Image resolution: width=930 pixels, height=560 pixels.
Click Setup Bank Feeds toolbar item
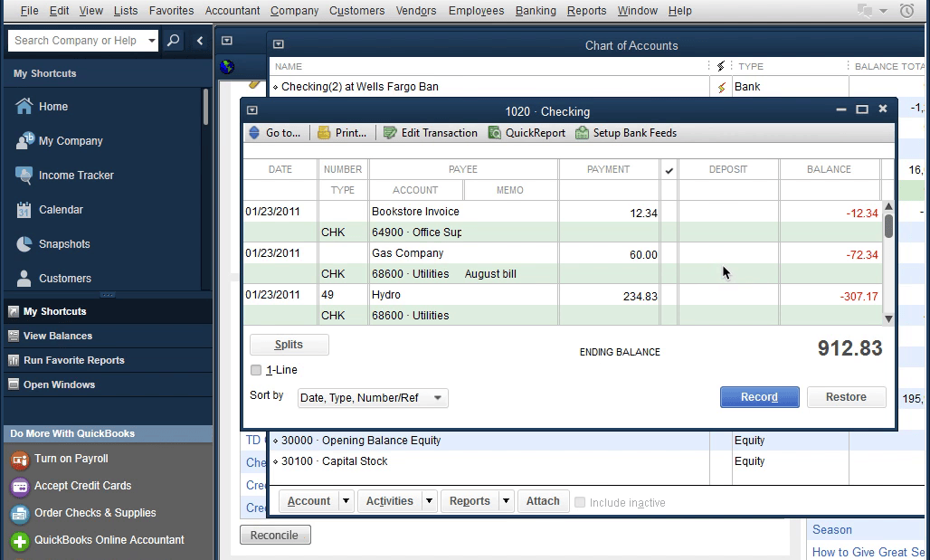pos(626,133)
